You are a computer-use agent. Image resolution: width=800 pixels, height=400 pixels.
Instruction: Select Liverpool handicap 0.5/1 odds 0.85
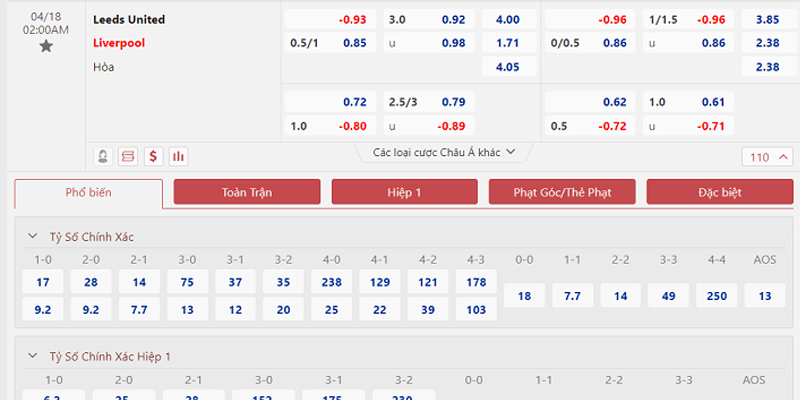point(330,43)
